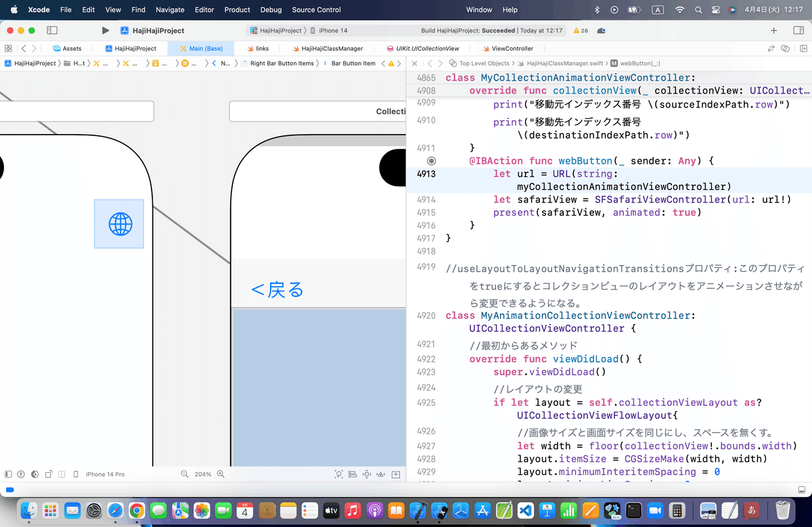Open the Navigate menu
This screenshot has height=527, width=812.
click(x=170, y=9)
